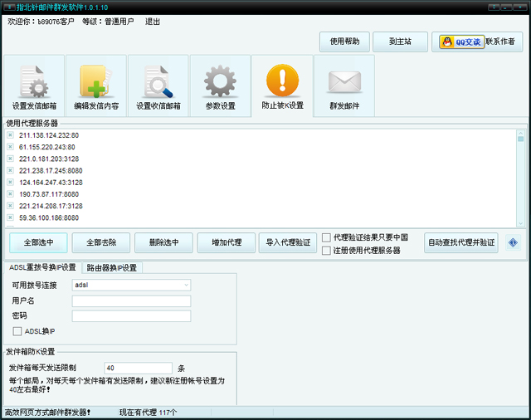
Task: Click the app icon in title bar
Action: coord(9,7)
